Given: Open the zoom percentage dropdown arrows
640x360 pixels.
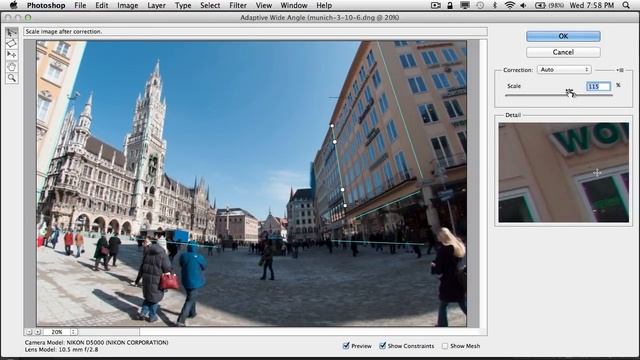Looking at the screenshot, I should (73, 332).
